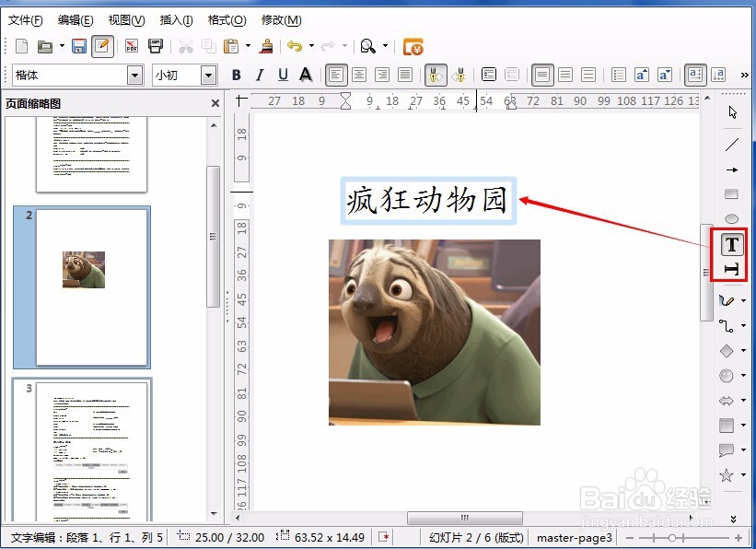The image size is (756, 549).
Task: Toggle bullets and numbering list
Action: 618,75
